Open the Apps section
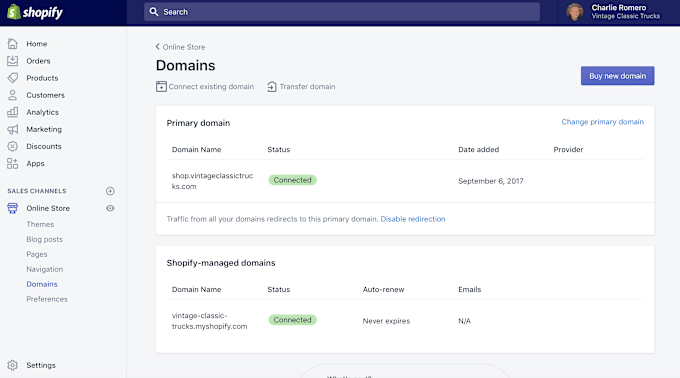This screenshot has height=378, width=680. pyautogui.click(x=35, y=163)
